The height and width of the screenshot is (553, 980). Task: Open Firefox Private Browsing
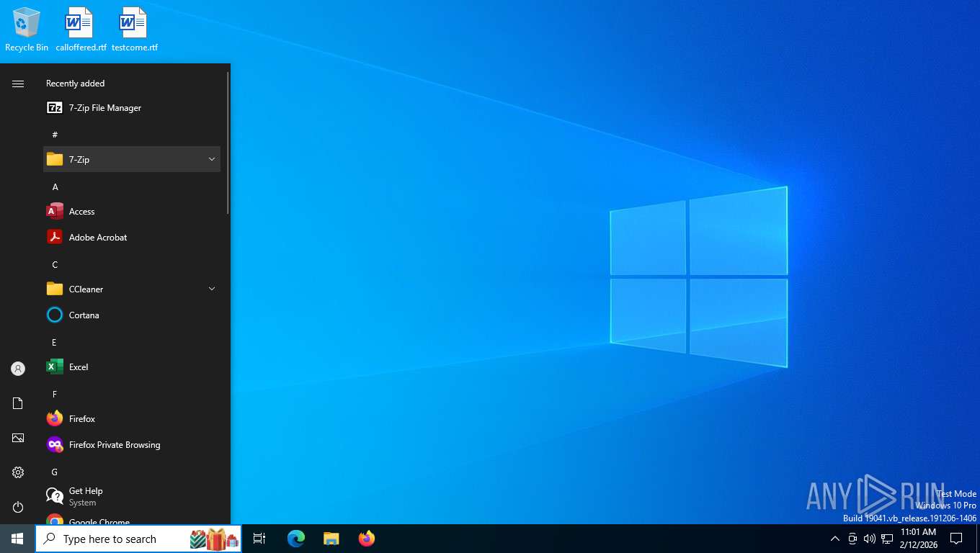[132, 445]
